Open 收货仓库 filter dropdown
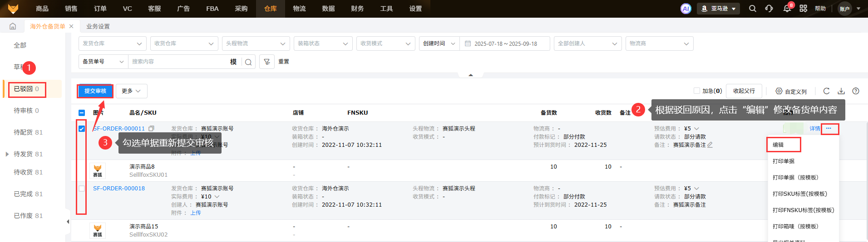868x242 pixels. point(184,44)
